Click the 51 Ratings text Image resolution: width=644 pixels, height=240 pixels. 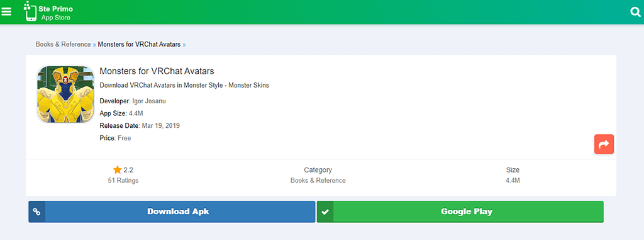coord(123,180)
